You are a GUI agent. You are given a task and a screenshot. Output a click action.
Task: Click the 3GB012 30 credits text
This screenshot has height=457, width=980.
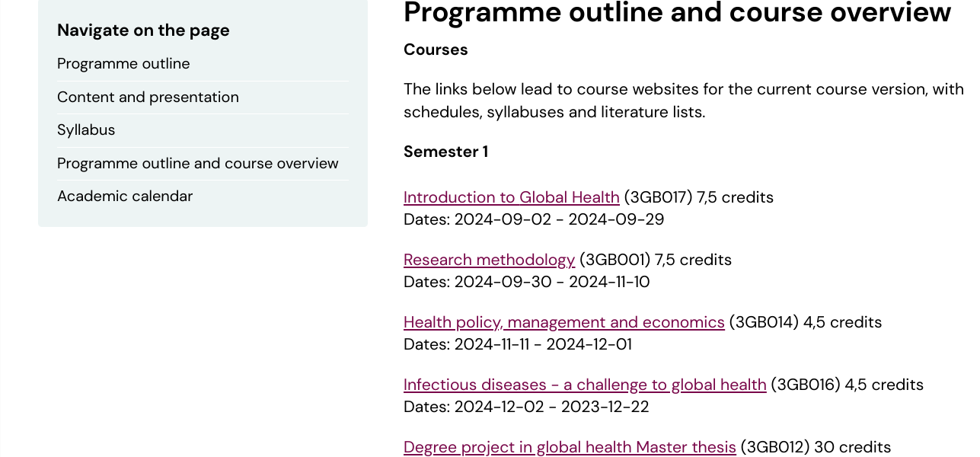pos(816,447)
